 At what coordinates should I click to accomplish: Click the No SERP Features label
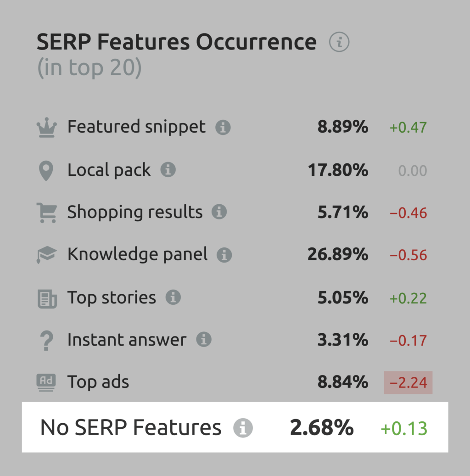131,428
